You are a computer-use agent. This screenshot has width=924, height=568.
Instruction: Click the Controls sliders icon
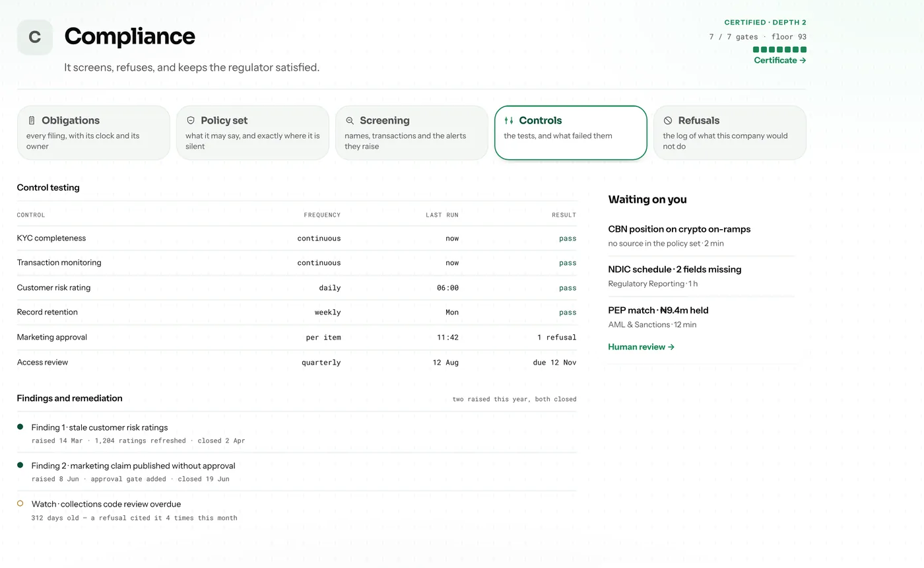[x=509, y=121]
